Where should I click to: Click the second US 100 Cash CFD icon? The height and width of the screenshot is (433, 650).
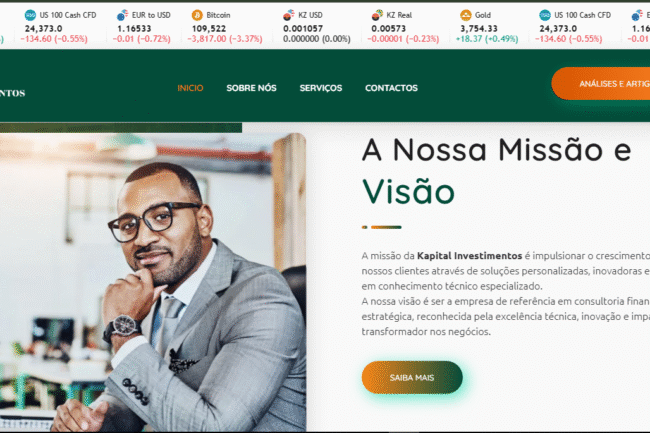[x=545, y=15]
